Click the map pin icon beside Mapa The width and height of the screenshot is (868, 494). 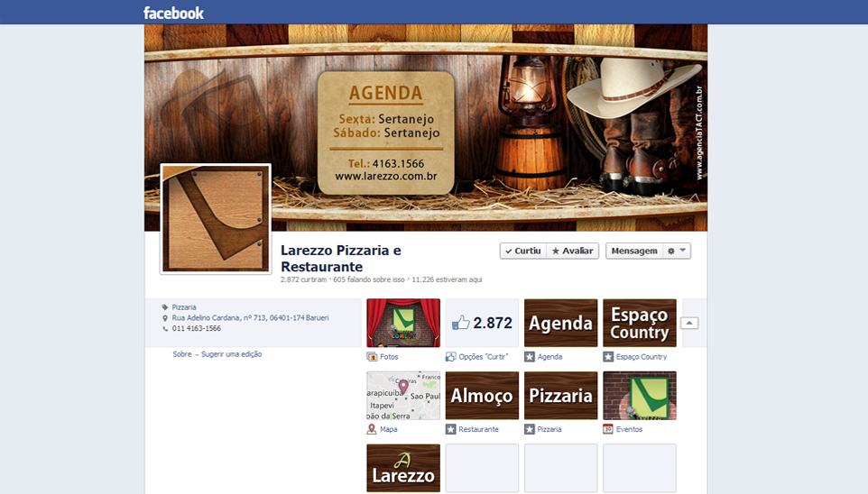pos(372,429)
